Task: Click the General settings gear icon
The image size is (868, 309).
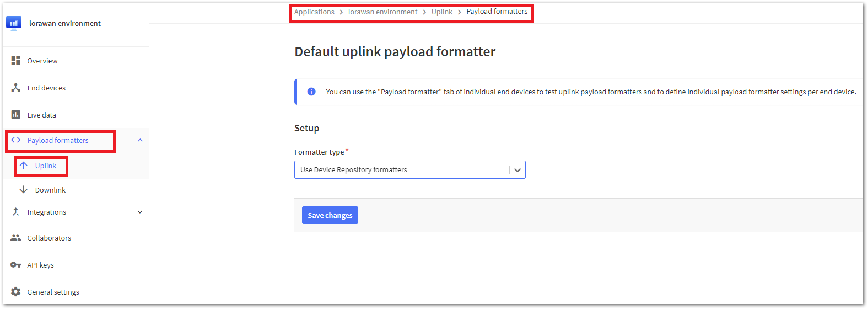Action: (16, 292)
